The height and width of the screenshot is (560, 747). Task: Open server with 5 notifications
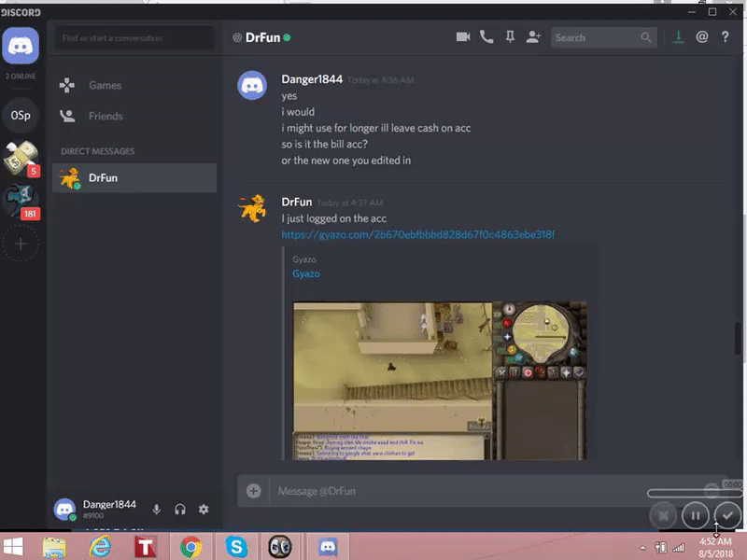[x=21, y=158]
